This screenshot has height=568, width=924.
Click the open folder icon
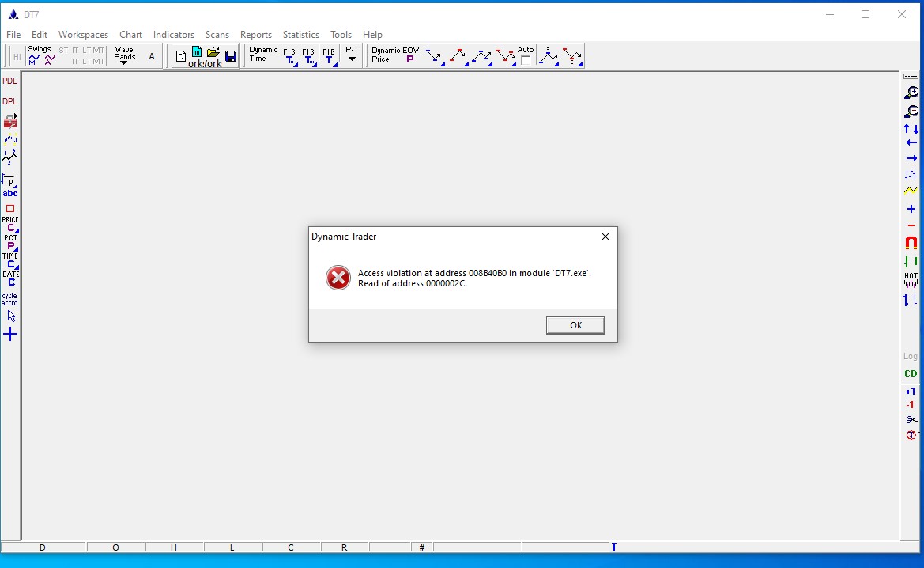(x=213, y=52)
